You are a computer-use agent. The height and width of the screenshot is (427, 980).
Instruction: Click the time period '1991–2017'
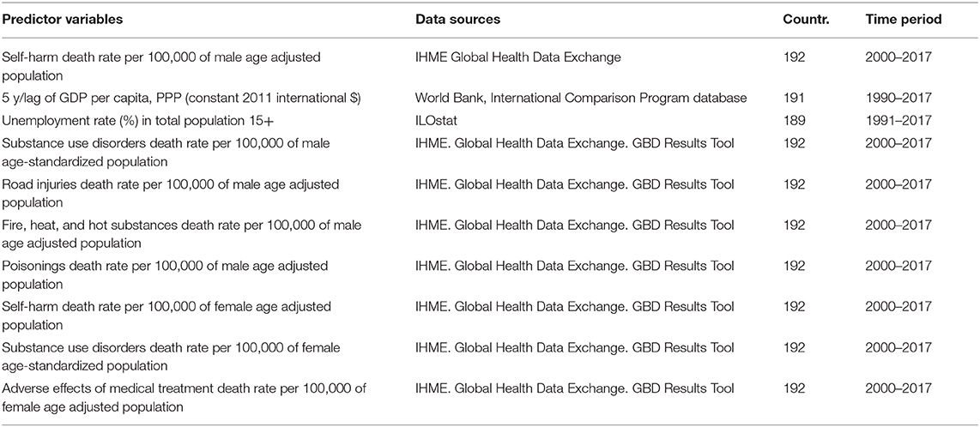pyautogui.click(x=898, y=120)
